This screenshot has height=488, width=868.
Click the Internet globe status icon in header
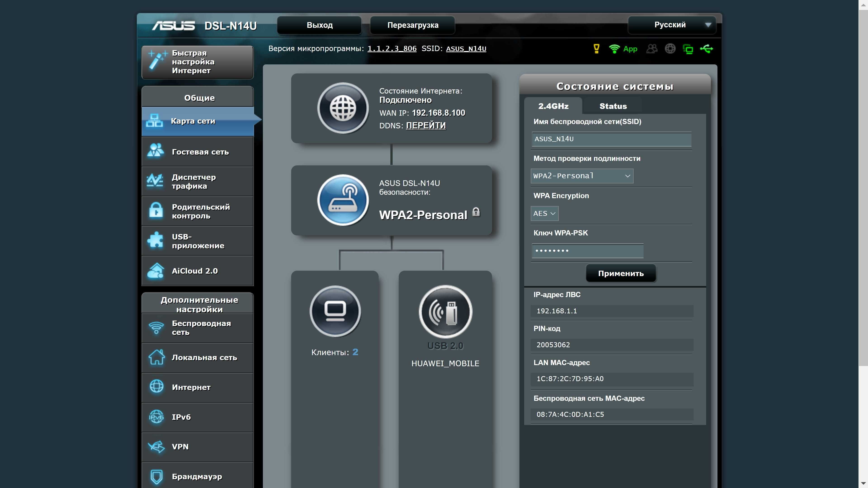point(670,49)
